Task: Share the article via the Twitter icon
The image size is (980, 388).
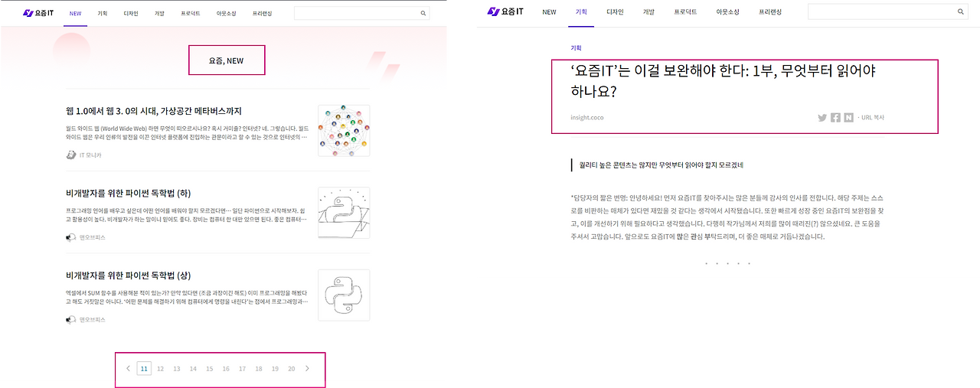Action: (x=822, y=118)
